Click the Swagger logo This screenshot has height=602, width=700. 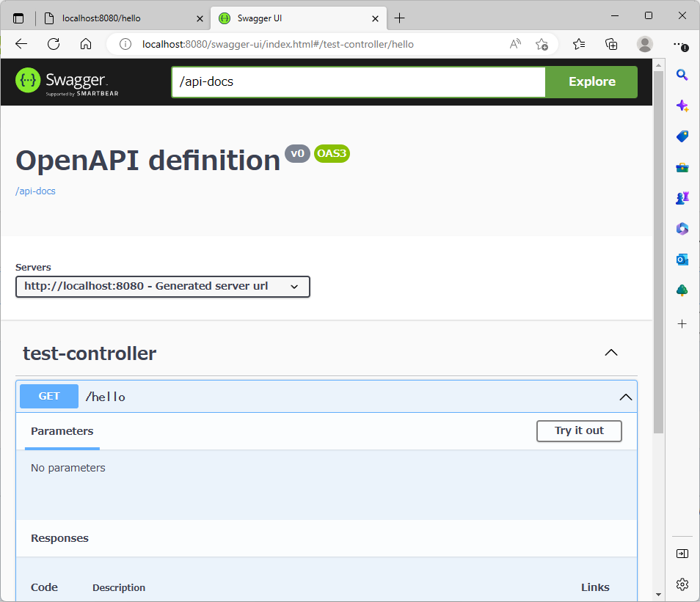pyautogui.click(x=67, y=82)
